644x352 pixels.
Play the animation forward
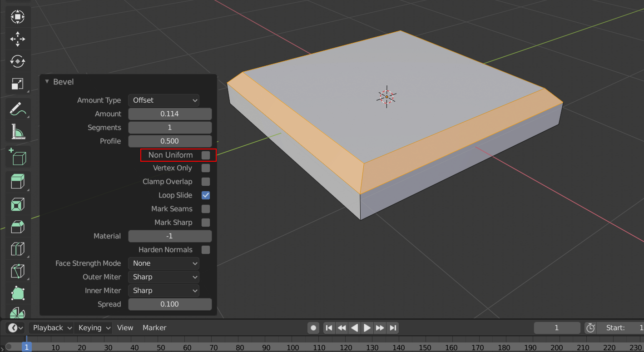367,327
